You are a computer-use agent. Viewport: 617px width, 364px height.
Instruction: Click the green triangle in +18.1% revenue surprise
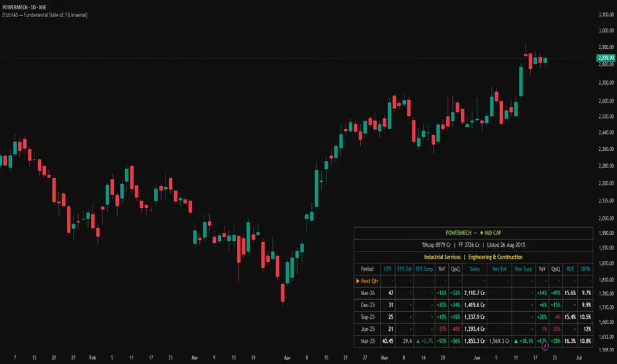516,341
